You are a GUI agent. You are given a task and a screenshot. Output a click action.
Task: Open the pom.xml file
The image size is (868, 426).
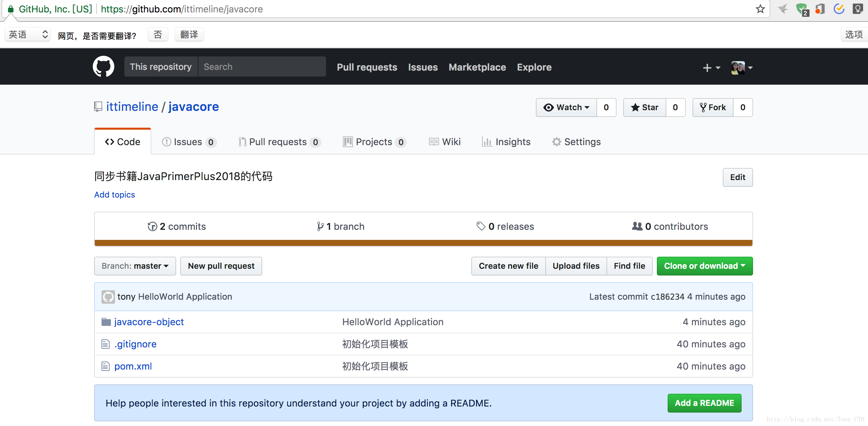pos(133,366)
